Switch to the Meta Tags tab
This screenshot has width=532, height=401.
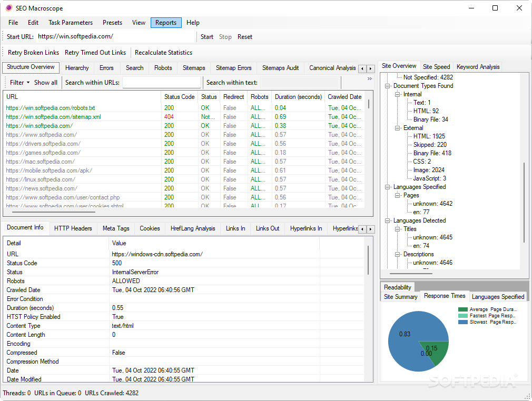(116, 228)
